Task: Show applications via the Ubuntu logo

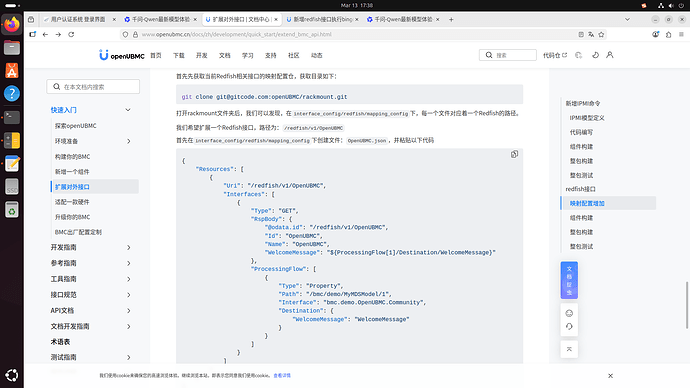Action: [x=12, y=375]
